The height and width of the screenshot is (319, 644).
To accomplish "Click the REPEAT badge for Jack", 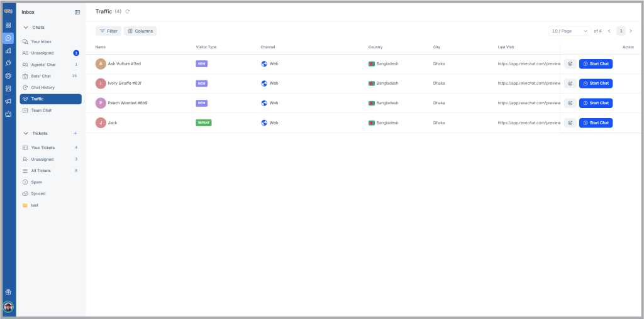I will pyautogui.click(x=204, y=123).
